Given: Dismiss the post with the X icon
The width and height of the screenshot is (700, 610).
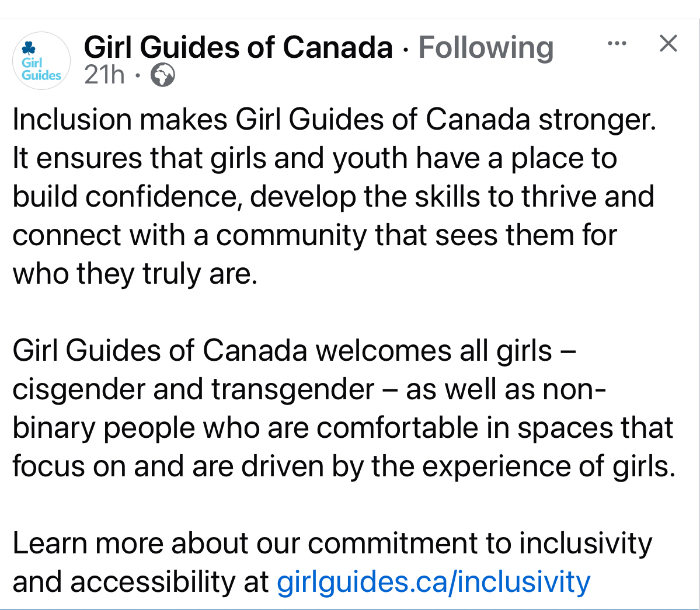Looking at the screenshot, I should pyautogui.click(x=668, y=43).
